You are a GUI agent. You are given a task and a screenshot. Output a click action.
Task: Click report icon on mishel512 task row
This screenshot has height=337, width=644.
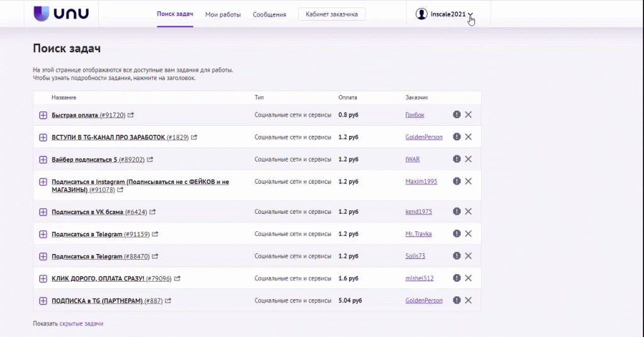(x=457, y=278)
